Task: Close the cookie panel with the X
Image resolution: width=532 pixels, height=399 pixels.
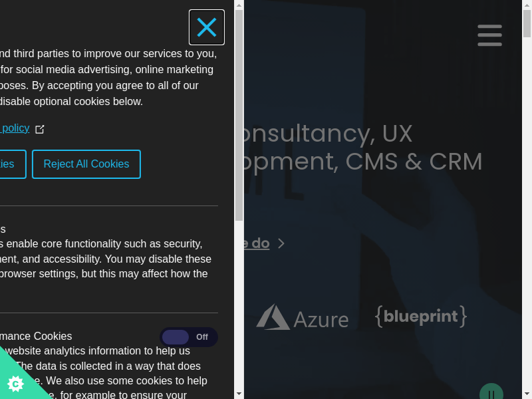Action: [207, 27]
